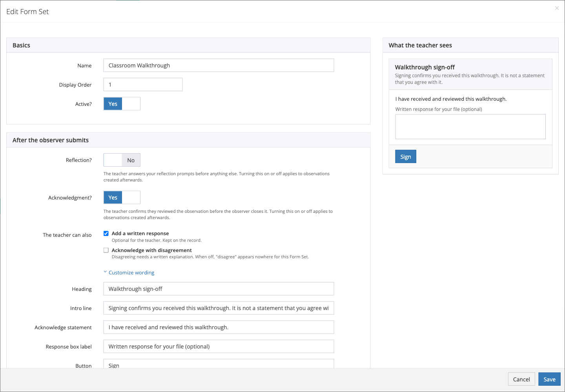Viewport: 565px width, 392px height.
Task: Toggle the Reflection? switch
Action: [122, 160]
